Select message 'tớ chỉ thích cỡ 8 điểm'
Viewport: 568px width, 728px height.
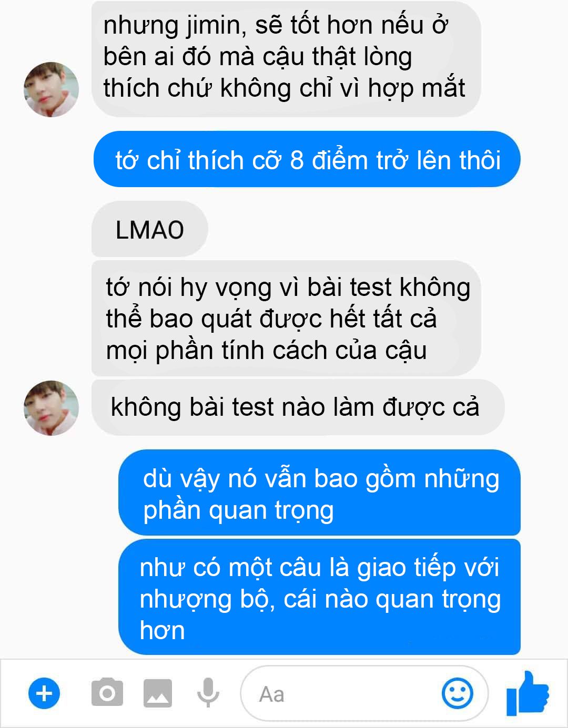point(307,160)
